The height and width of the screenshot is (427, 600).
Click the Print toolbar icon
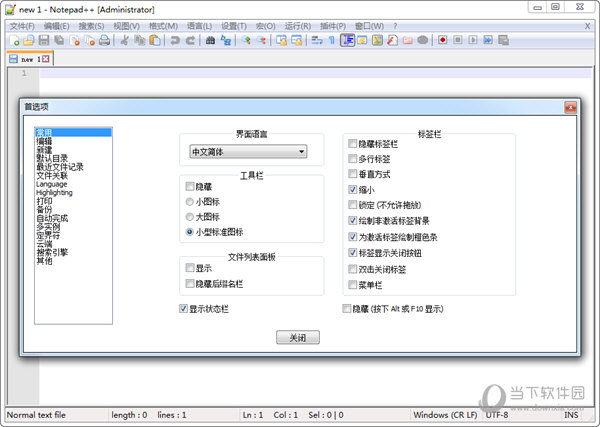(x=104, y=40)
